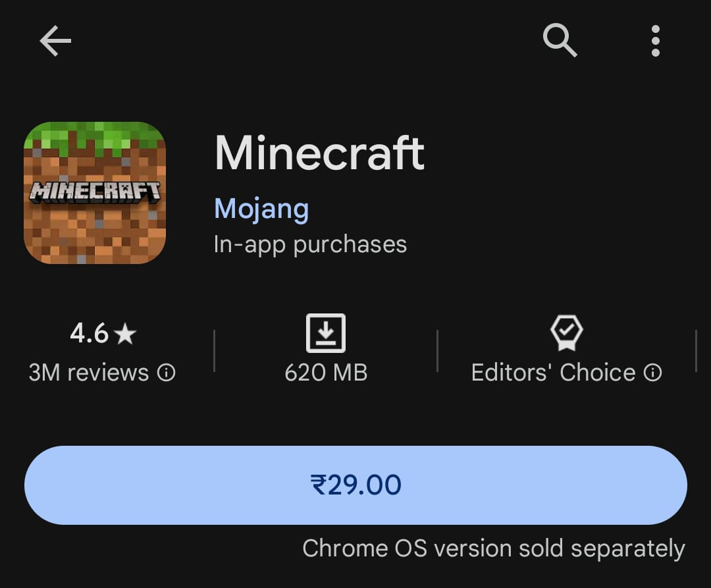Click the download size icon
711x588 pixels.
(x=326, y=333)
